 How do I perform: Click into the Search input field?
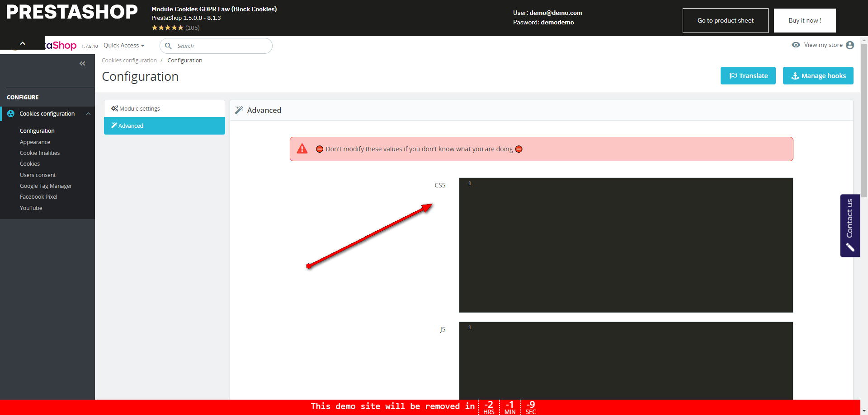click(x=216, y=46)
